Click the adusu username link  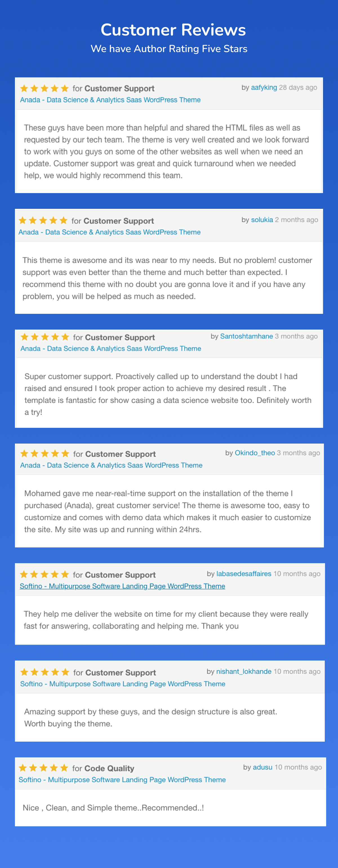pyautogui.click(x=263, y=767)
